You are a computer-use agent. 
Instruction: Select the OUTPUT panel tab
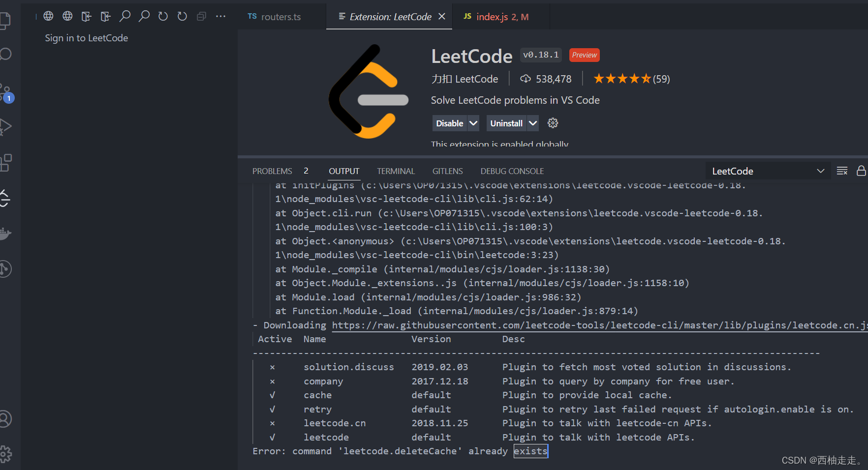(344, 171)
